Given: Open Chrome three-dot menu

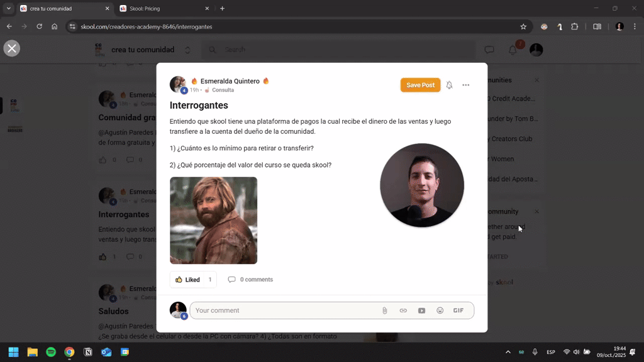Looking at the screenshot, I should pos(635,26).
